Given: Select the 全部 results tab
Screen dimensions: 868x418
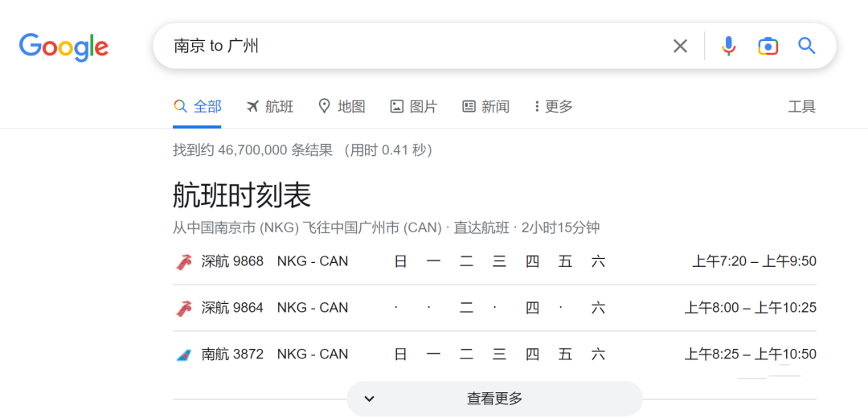Looking at the screenshot, I should (x=198, y=107).
